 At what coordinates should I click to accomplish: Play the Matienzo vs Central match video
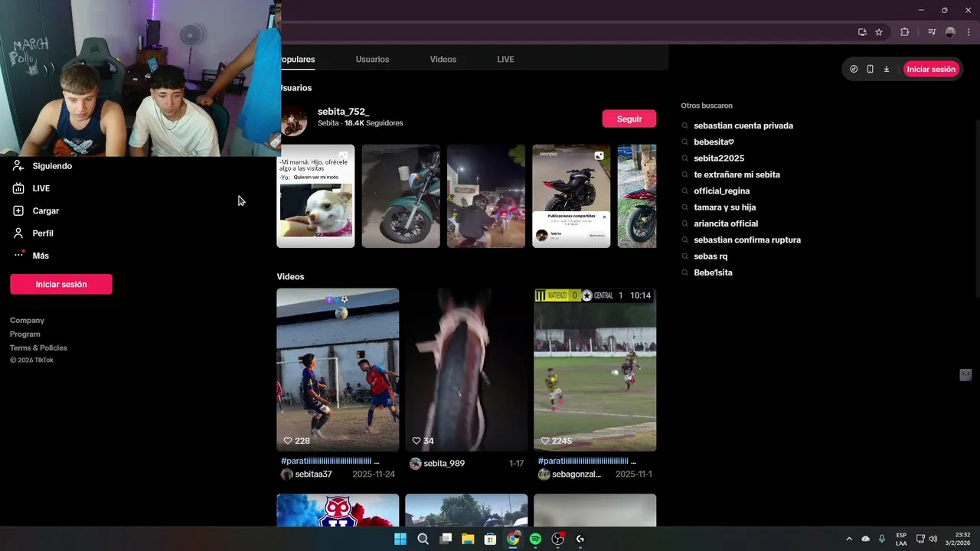(595, 370)
